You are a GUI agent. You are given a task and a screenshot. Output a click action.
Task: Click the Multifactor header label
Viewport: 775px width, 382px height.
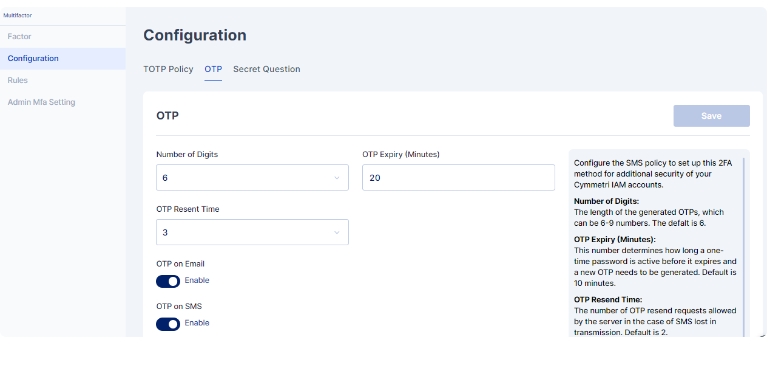click(17, 15)
